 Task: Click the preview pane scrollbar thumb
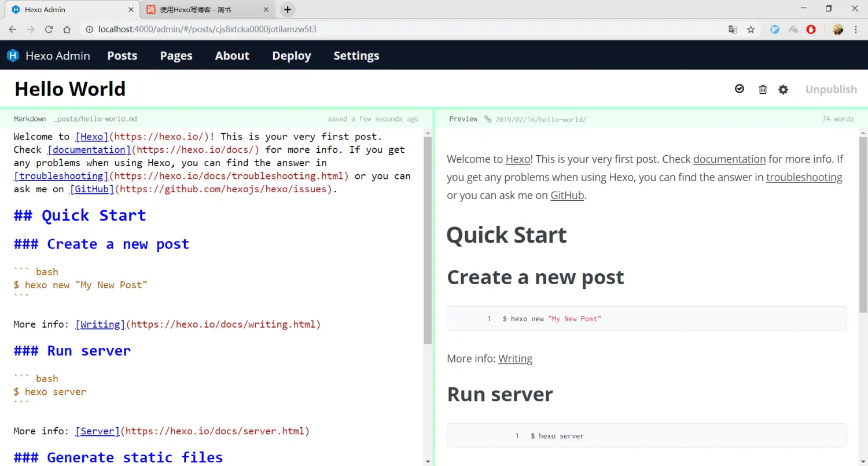[x=863, y=225]
